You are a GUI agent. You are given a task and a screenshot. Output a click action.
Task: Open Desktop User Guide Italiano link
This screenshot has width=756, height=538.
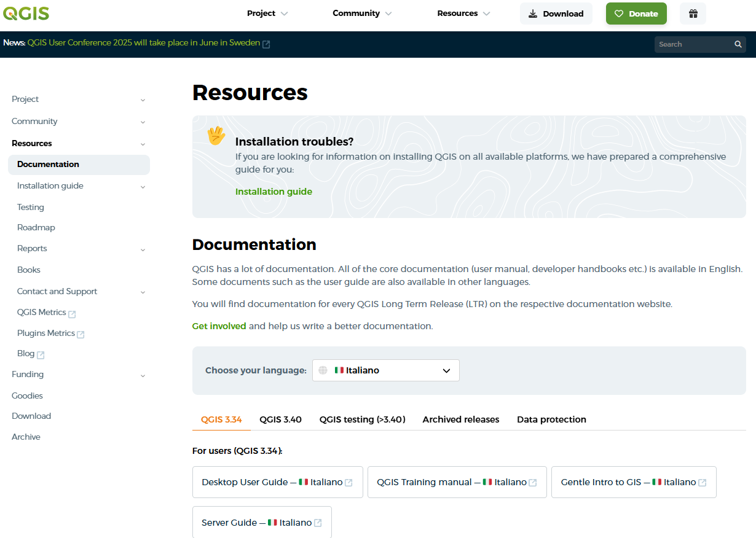coord(277,482)
